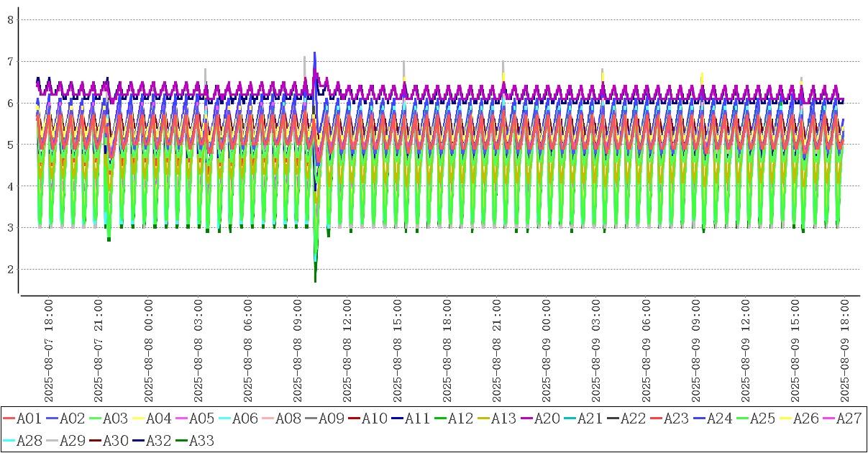
Task: Click the A27 legend label
Action: click(x=848, y=418)
